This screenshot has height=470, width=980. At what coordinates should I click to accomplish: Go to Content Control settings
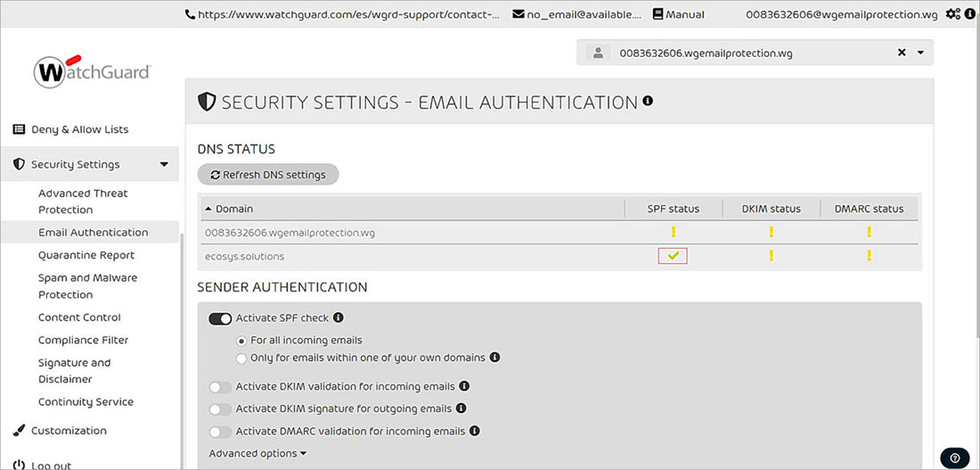tap(79, 317)
